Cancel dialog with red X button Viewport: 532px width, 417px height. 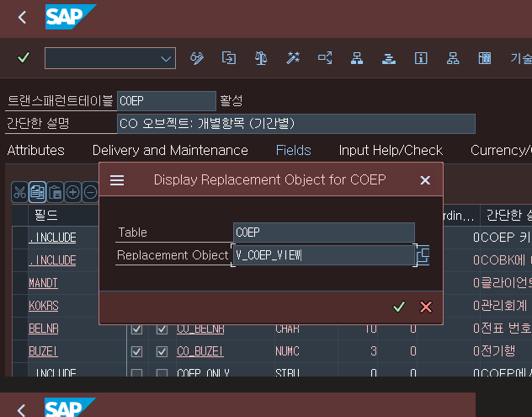426,307
